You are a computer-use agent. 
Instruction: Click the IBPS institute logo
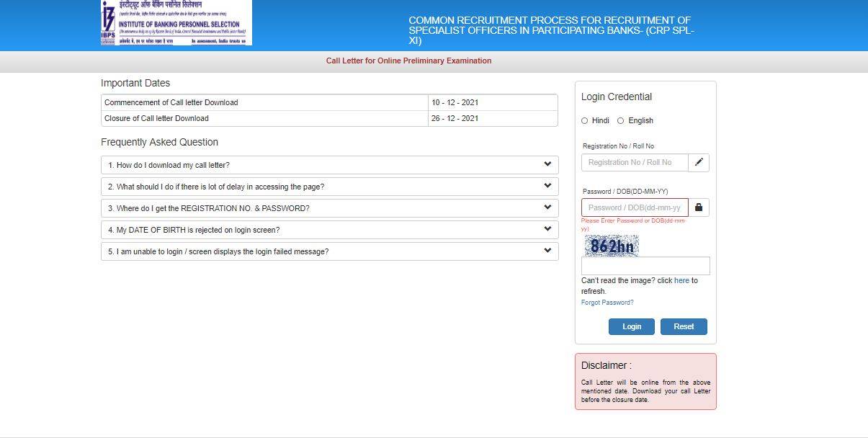[176, 23]
